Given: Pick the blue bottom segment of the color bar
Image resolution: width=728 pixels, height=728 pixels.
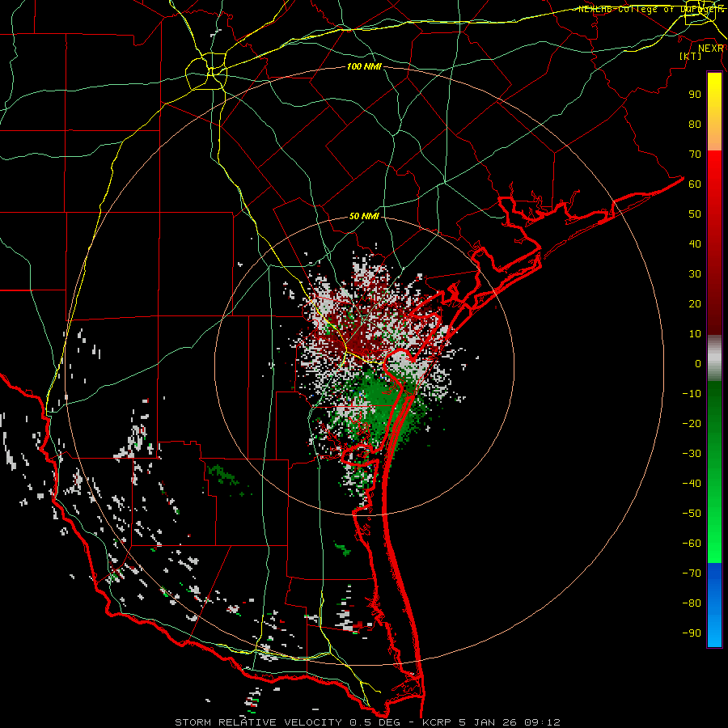Looking at the screenshot, I should pyautogui.click(x=714, y=604).
